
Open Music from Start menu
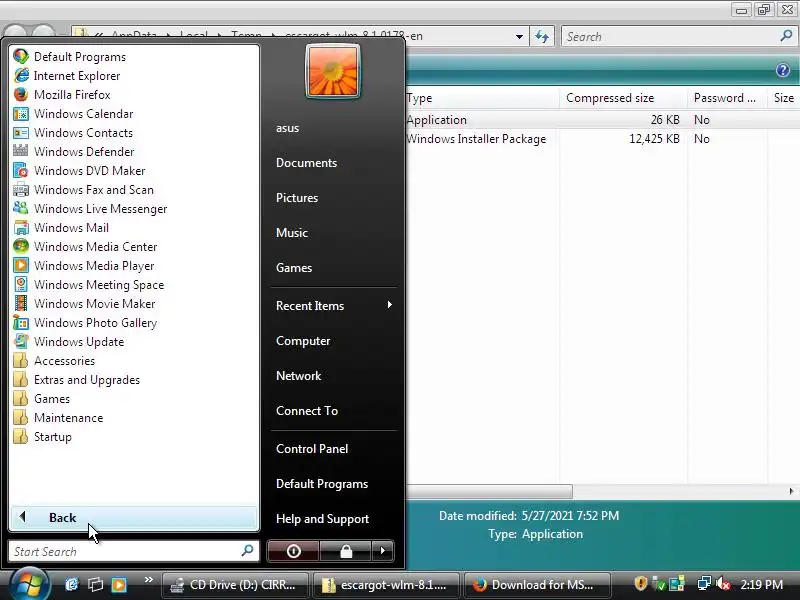(x=292, y=233)
